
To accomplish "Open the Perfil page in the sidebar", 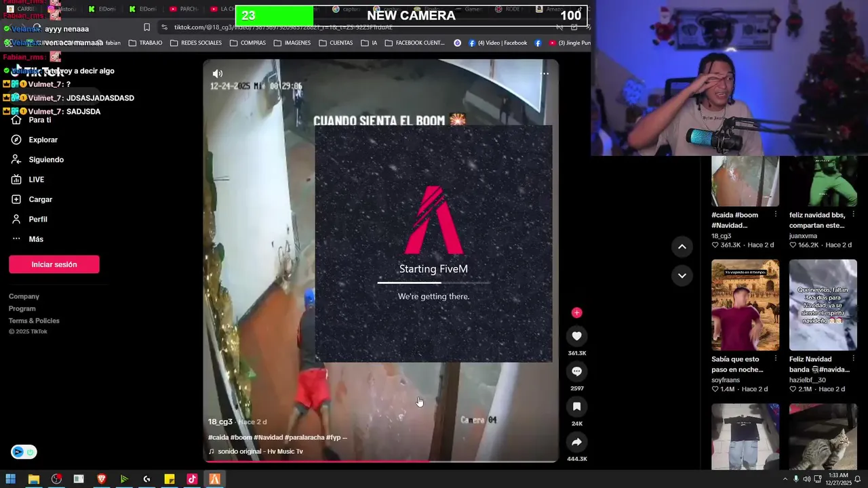I will point(30,219).
